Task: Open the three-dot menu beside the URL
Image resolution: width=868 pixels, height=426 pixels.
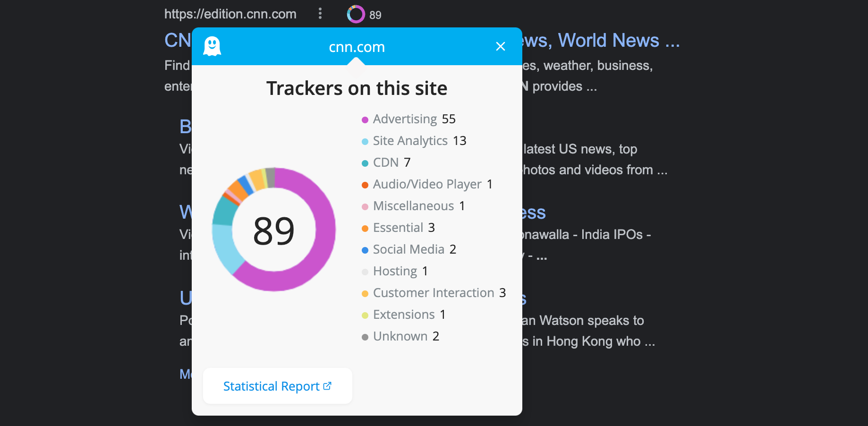Action: (320, 14)
